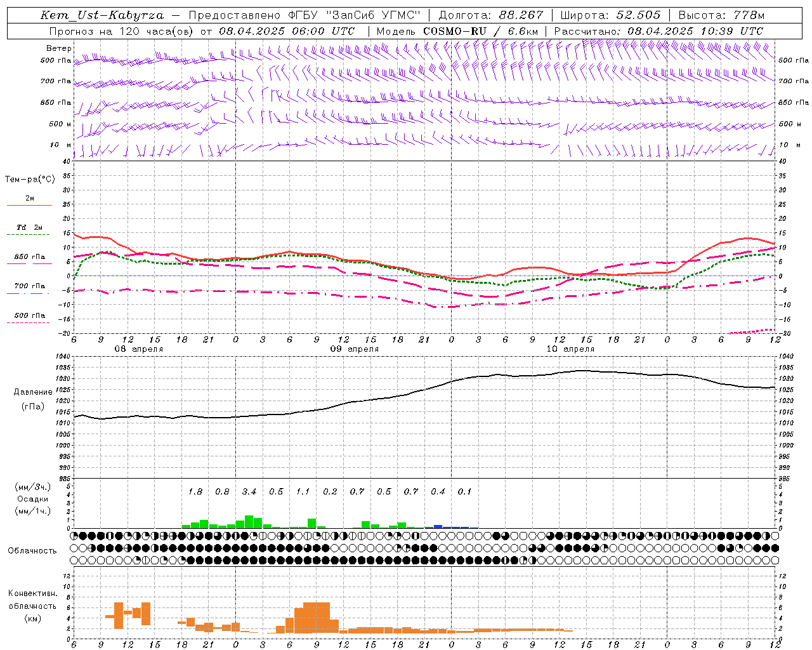Click the '(мм/3ч.)' precipitation unit label
The image size is (812, 650).
pos(33,487)
